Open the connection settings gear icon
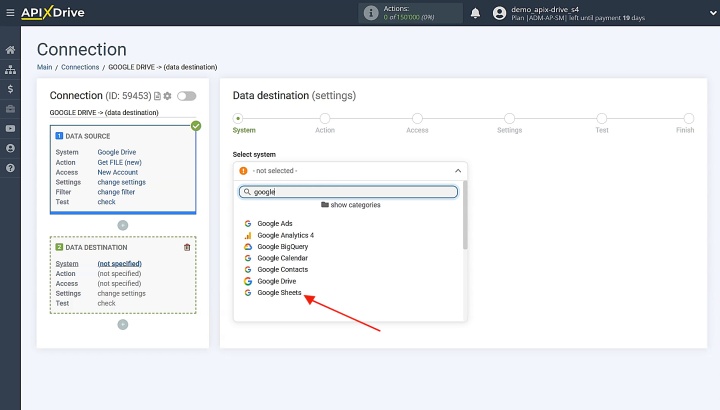 pos(168,96)
